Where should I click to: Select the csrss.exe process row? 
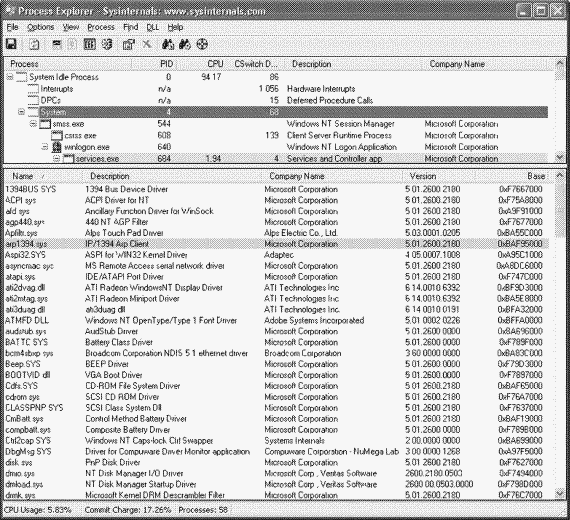tap(276, 135)
